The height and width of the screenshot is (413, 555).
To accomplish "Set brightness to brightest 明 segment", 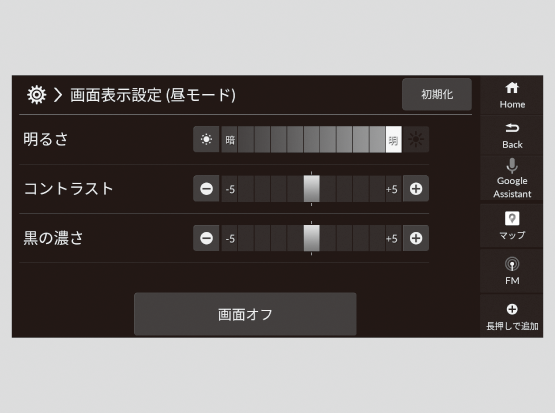I will click(394, 139).
